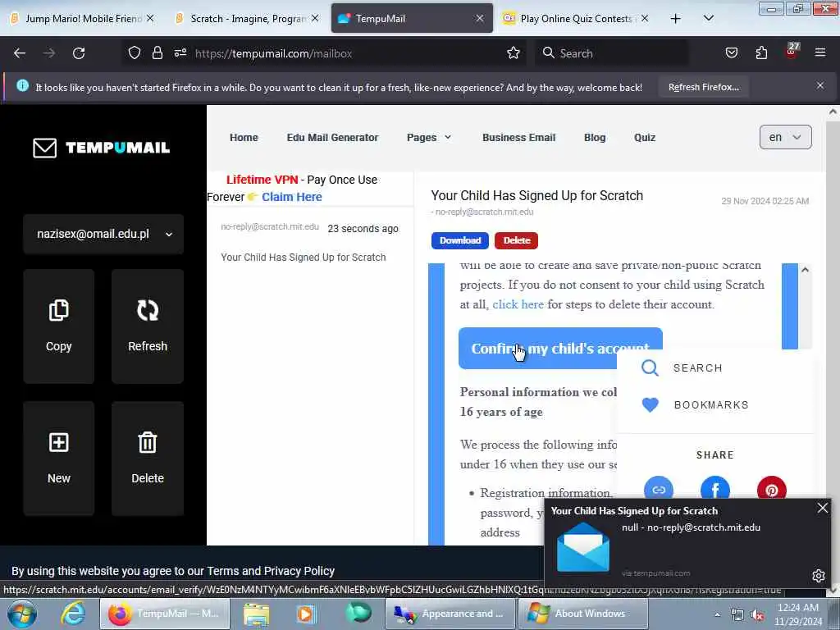Open the extensions puzzle icon
840x630 pixels.
pyautogui.click(x=761, y=53)
